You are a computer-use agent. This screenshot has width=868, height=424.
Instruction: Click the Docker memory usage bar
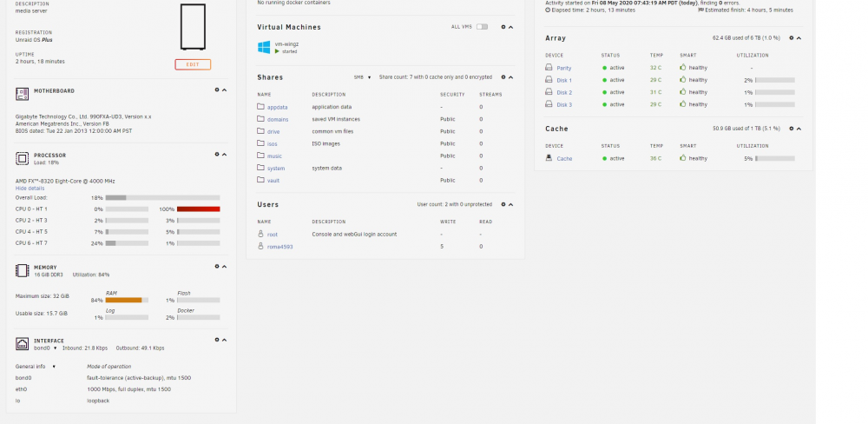[198, 318]
